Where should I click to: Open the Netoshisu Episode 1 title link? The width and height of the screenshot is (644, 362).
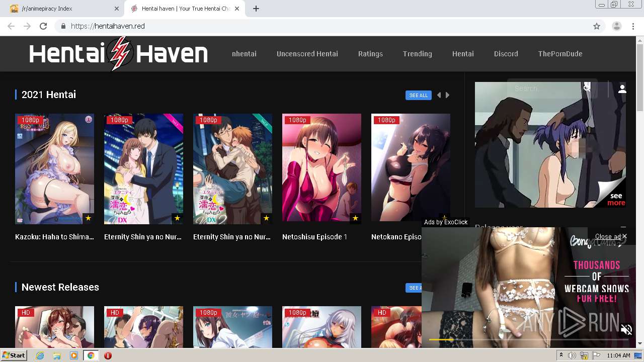click(314, 237)
